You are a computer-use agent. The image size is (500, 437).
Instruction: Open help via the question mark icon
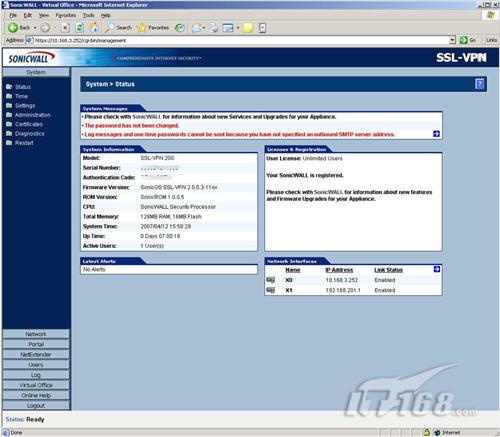point(479,84)
